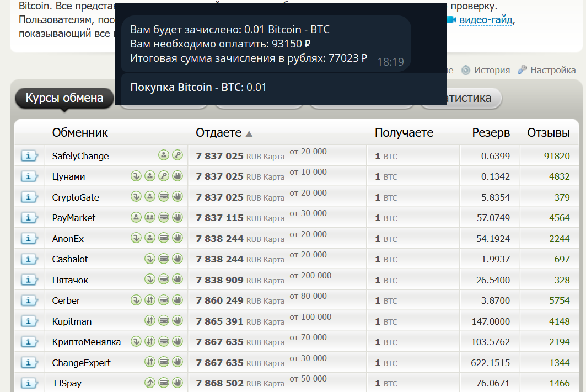Click the key icon in SafelyChange row
The width and height of the screenshot is (586, 392).
tap(177, 155)
